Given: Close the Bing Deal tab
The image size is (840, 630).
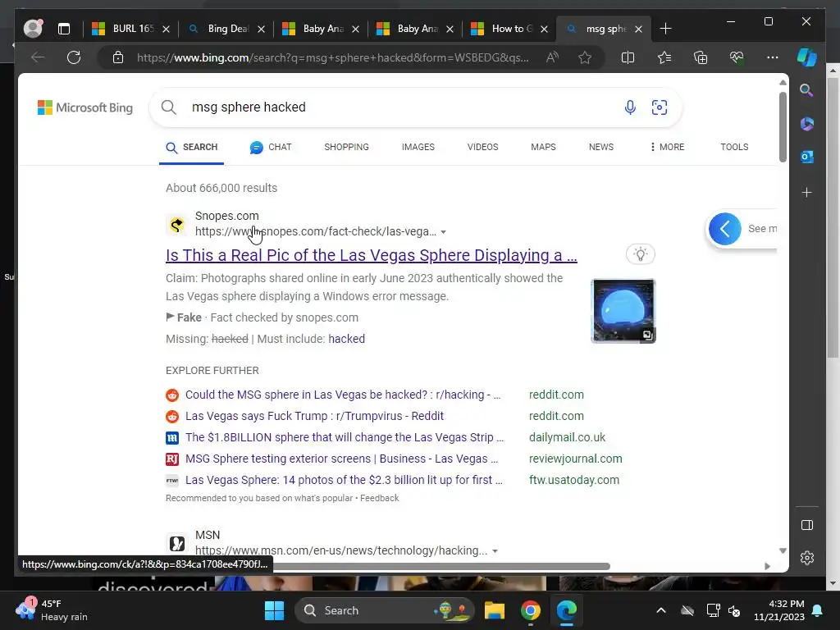Looking at the screenshot, I should click(261, 29).
